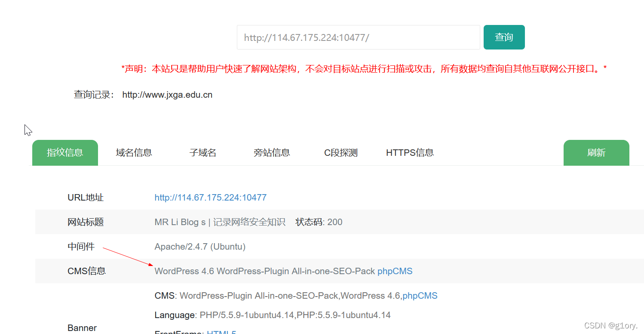Click the 状态码 200 status code text
Screen dimensions: 644x334
(x=318, y=222)
